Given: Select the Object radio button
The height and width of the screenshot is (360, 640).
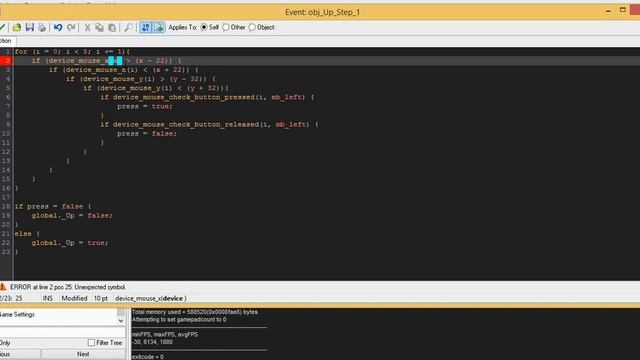Looking at the screenshot, I should pyautogui.click(x=252, y=27).
